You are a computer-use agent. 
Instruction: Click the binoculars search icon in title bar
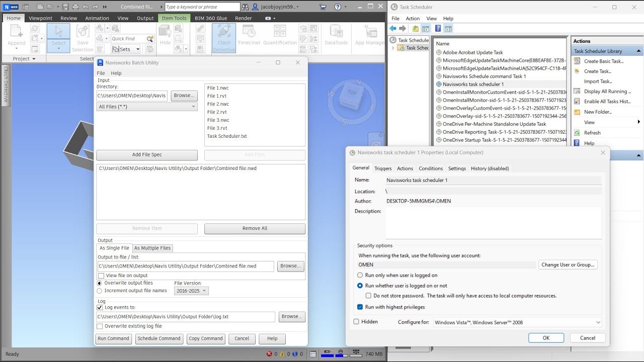[x=245, y=7]
